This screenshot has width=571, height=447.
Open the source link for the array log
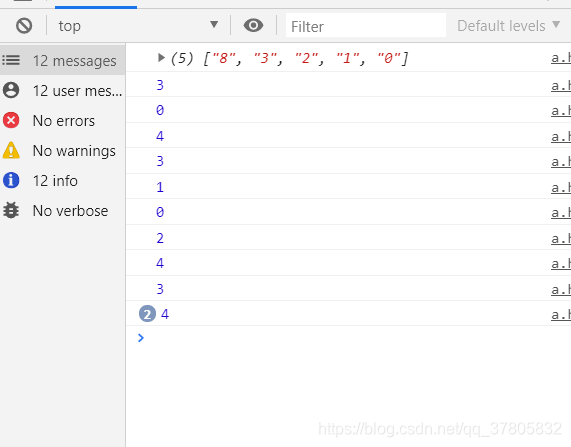point(561,58)
